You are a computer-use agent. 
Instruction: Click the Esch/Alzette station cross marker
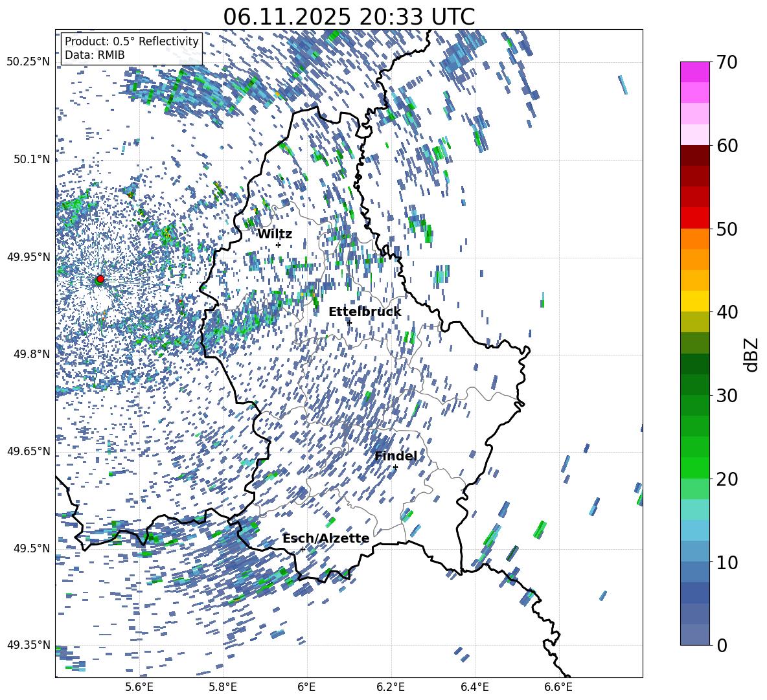click(303, 549)
